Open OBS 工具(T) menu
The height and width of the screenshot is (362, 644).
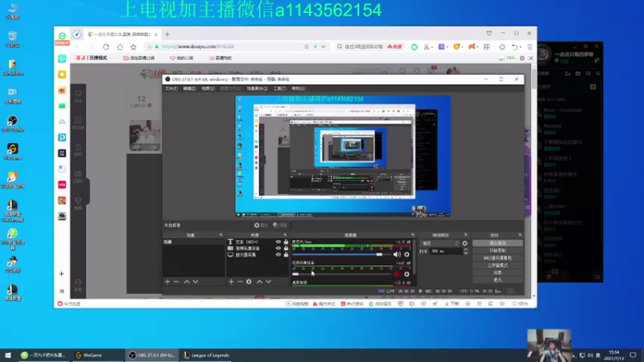point(279,88)
